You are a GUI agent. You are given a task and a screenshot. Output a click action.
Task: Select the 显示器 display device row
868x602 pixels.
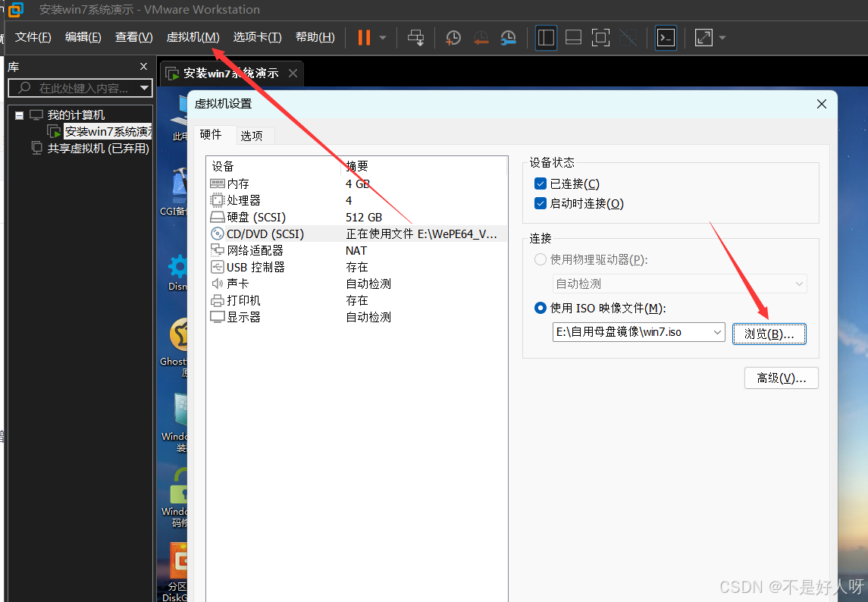coord(356,317)
